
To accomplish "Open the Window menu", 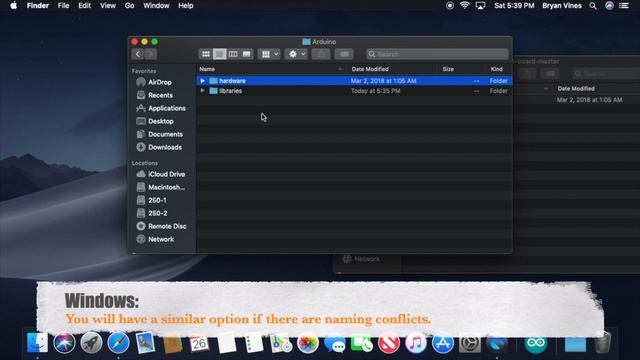I will pos(156,6).
